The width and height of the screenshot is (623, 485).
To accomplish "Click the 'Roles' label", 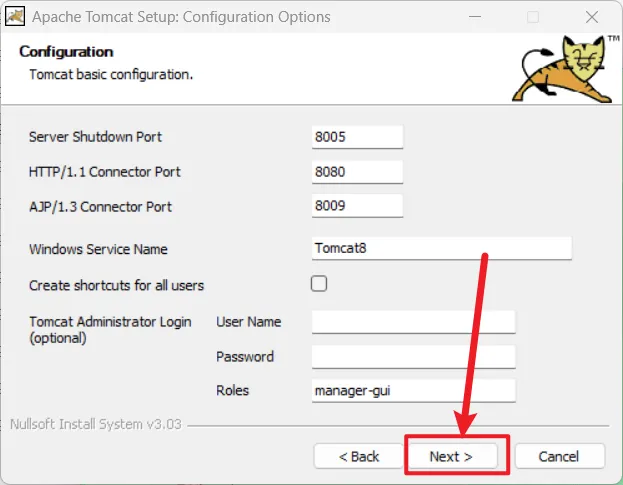I will [x=232, y=390].
